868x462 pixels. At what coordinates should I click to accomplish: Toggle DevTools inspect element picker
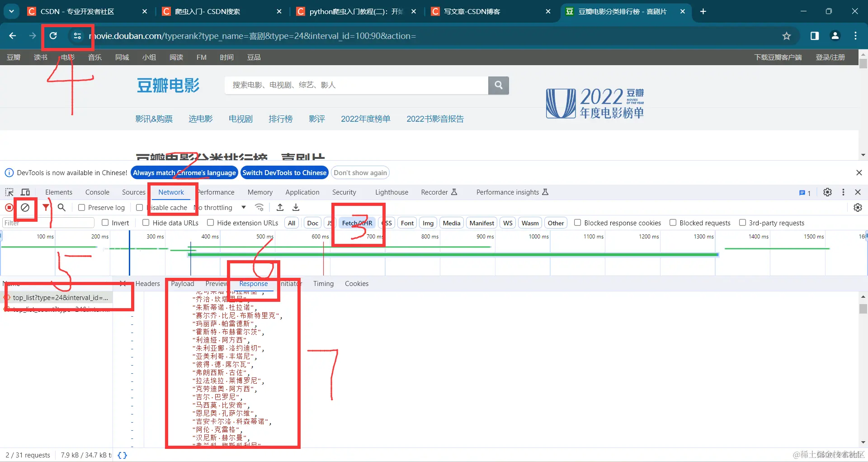(x=9, y=192)
